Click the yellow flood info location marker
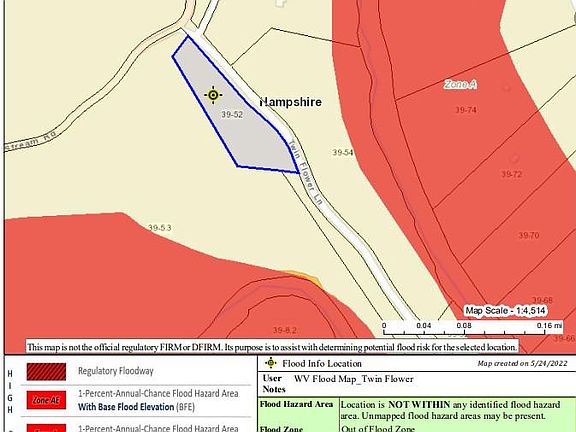 click(213, 95)
